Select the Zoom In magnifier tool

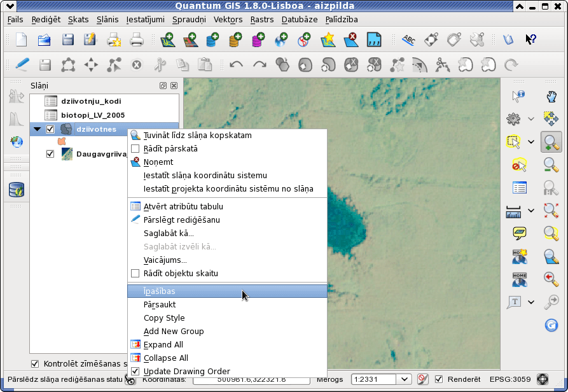pyautogui.click(x=551, y=142)
